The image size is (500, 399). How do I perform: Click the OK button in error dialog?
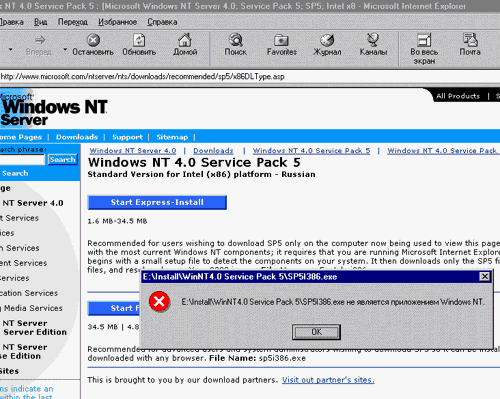click(316, 332)
